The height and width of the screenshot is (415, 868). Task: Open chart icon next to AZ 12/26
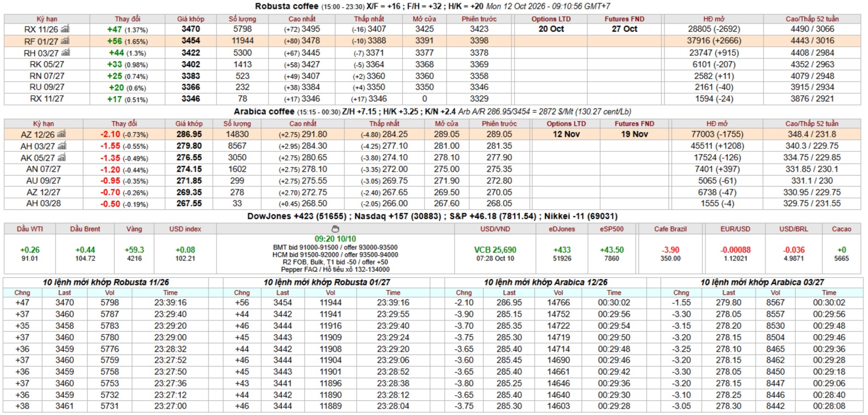click(x=61, y=134)
